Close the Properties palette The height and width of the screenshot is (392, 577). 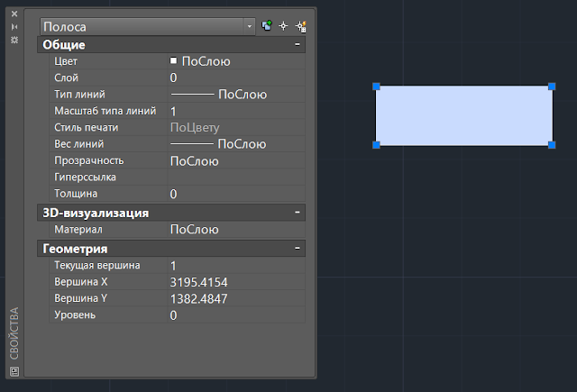(x=14, y=14)
